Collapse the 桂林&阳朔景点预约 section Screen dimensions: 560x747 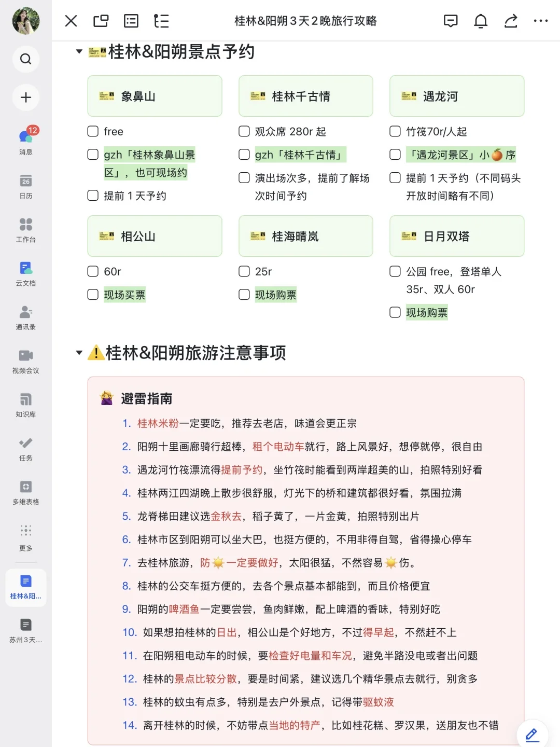pyautogui.click(x=79, y=51)
